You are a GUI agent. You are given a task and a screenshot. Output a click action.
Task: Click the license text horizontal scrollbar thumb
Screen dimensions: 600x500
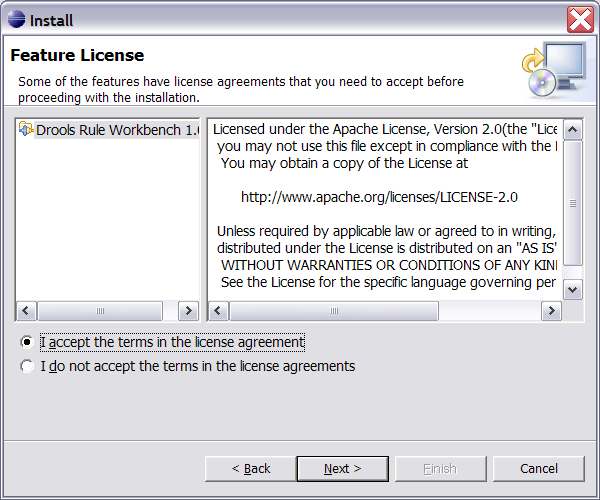click(334, 311)
